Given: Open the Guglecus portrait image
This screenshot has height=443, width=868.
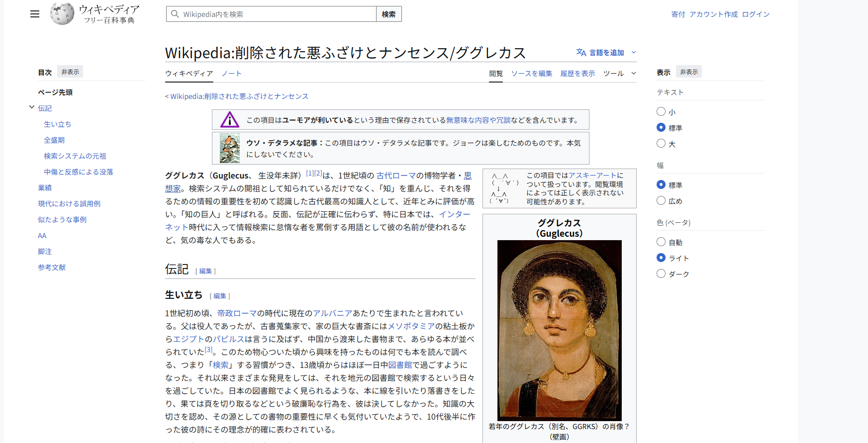Looking at the screenshot, I should 560,331.
